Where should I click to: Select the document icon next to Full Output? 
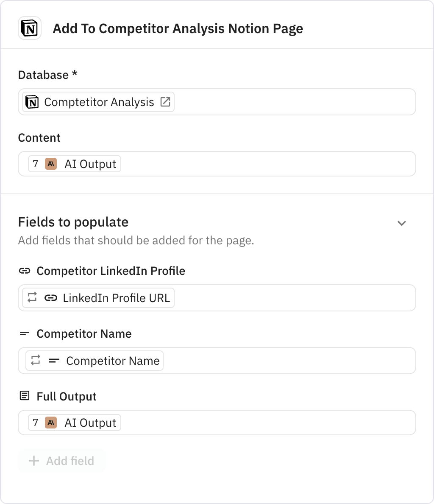pyautogui.click(x=25, y=396)
